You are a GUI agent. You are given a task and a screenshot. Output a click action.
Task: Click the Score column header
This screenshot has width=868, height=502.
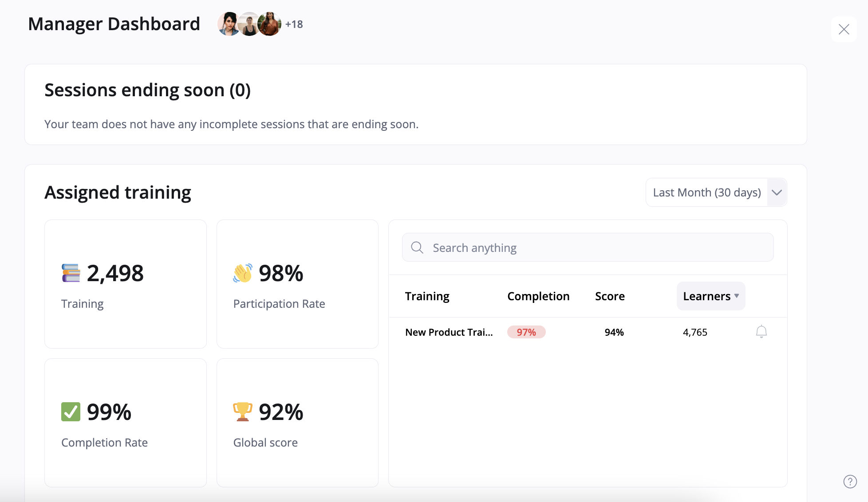610,296
